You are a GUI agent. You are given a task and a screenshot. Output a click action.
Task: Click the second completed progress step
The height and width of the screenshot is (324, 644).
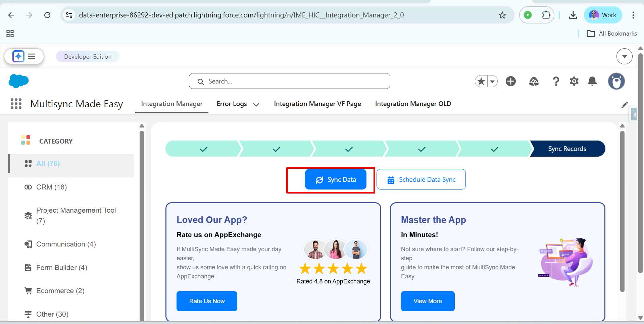click(276, 149)
